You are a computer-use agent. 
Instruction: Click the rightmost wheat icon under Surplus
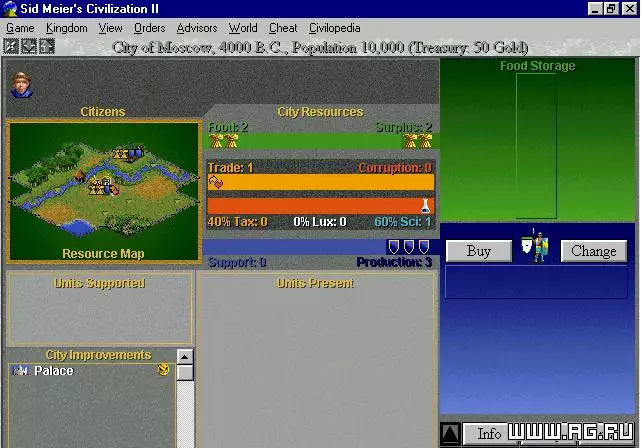[426, 141]
